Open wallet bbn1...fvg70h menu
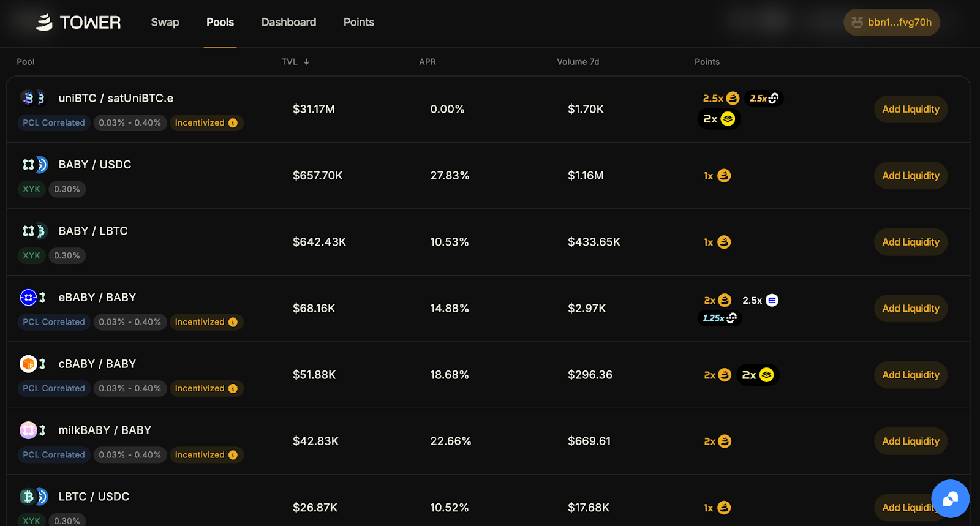 [892, 22]
